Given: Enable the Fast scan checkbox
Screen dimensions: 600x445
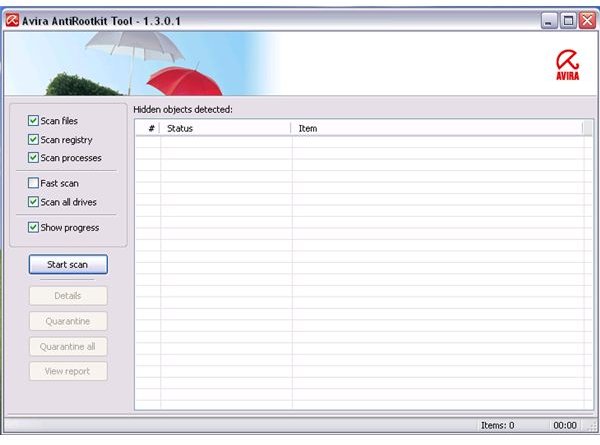Looking at the screenshot, I should coord(33,183).
